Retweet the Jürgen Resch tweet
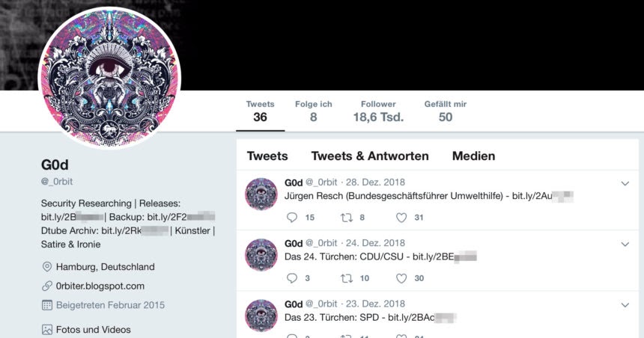This screenshot has width=644, height=338. click(x=347, y=218)
